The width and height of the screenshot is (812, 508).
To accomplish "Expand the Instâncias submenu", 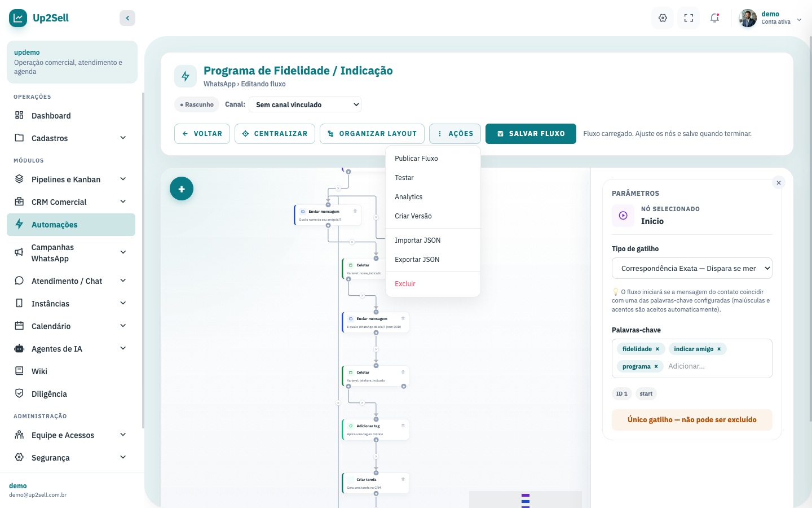I will coord(123,303).
